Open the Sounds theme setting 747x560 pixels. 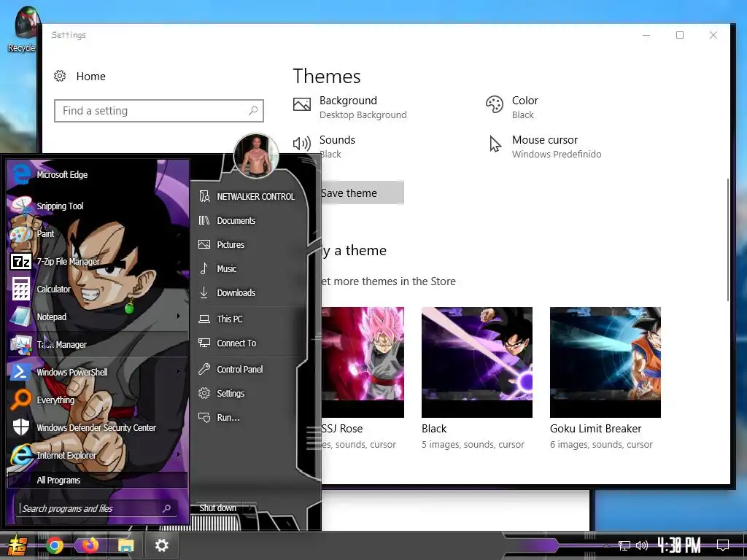tap(324, 147)
